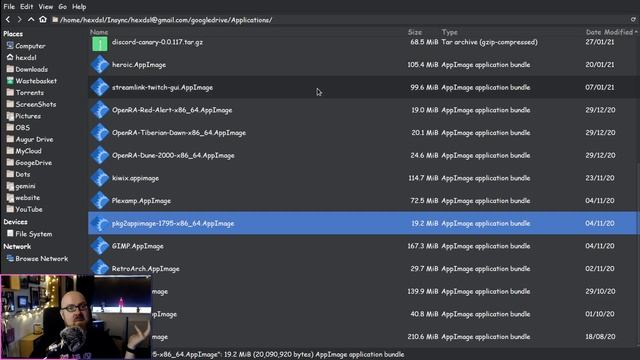The height and width of the screenshot is (360, 640).
Task: Open the Help menu
Action: click(x=79, y=7)
